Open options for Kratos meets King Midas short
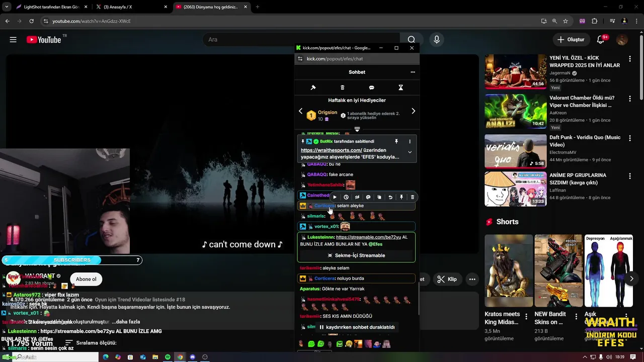This screenshot has width=644, height=362. (x=526, y=317)
